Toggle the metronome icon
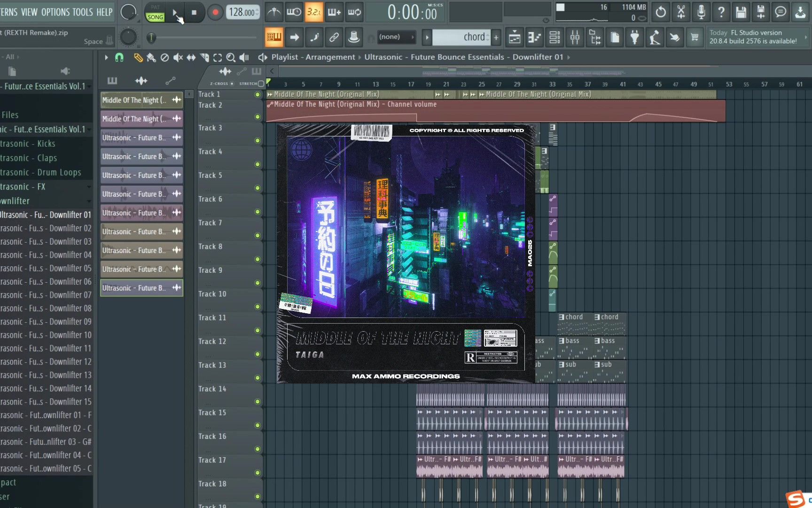The width and height of the screenshot is (812, 508). pyautogui.click(x=273, y=12)
